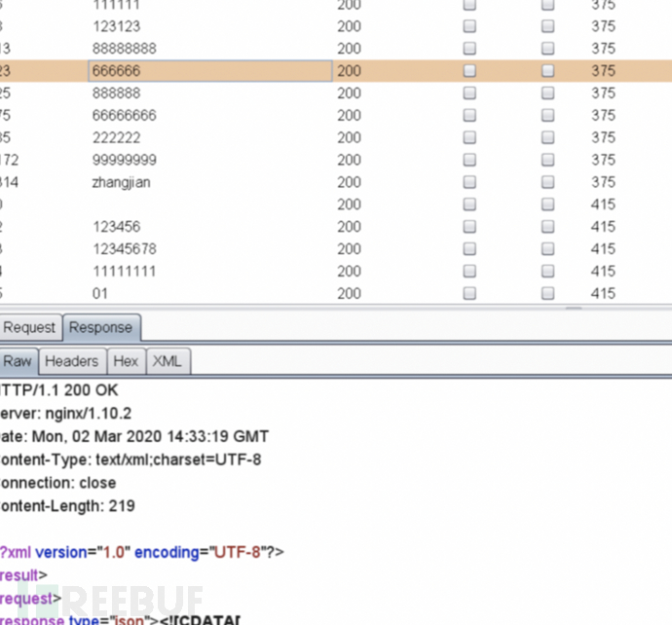Tick first checkbox in 888888 row
Screen dimensions: 672x625
click(x=469, y=92)
